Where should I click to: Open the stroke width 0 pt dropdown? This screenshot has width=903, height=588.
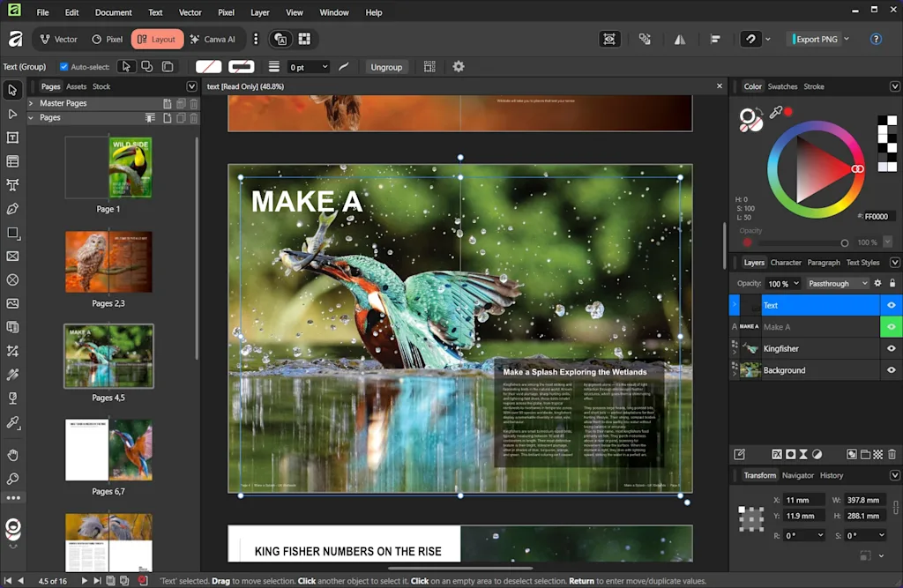coord(325,67)
